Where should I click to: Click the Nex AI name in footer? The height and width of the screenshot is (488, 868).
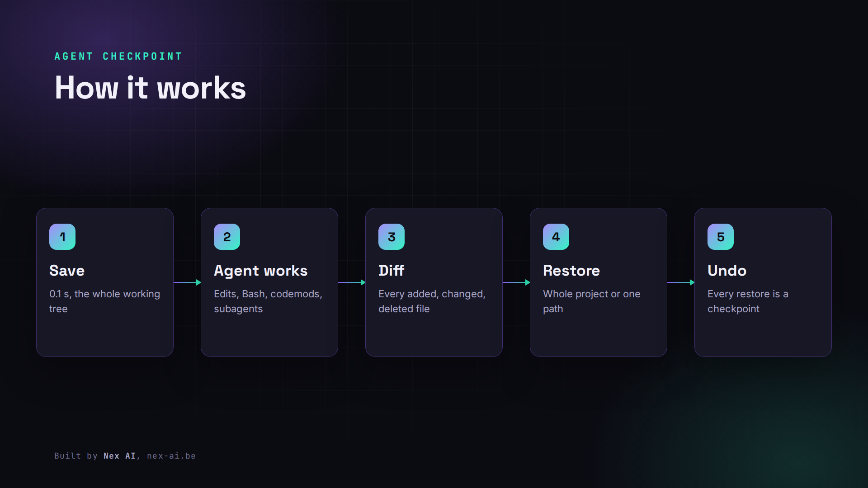pos(119,456)
